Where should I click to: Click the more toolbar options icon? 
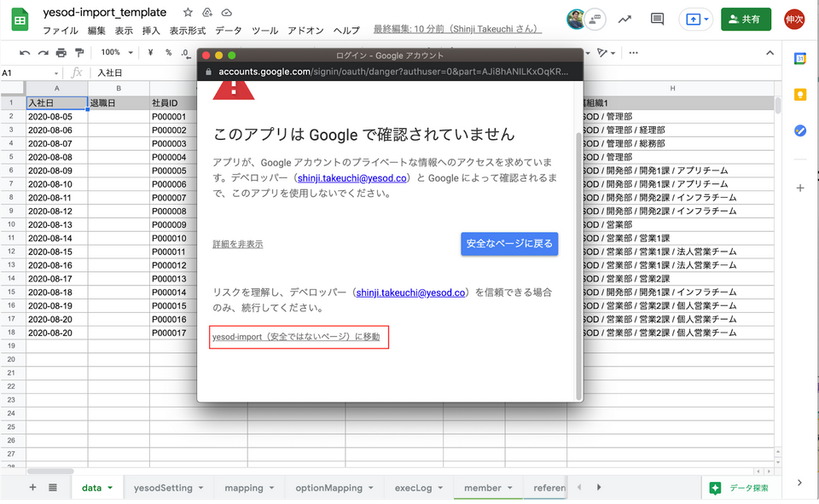pyautogui.click(x=634, y=53)
